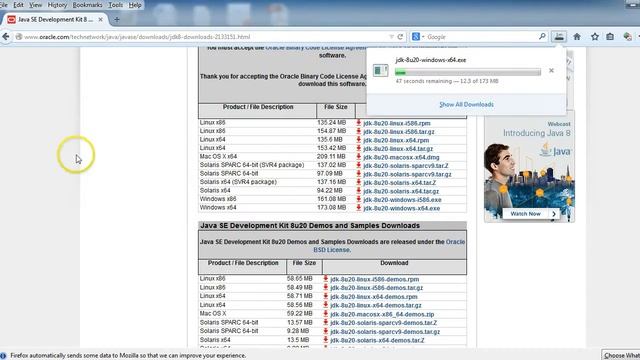Open the Bookmarks menu
The height and width of the screenshot is (360, 640).
87,5
